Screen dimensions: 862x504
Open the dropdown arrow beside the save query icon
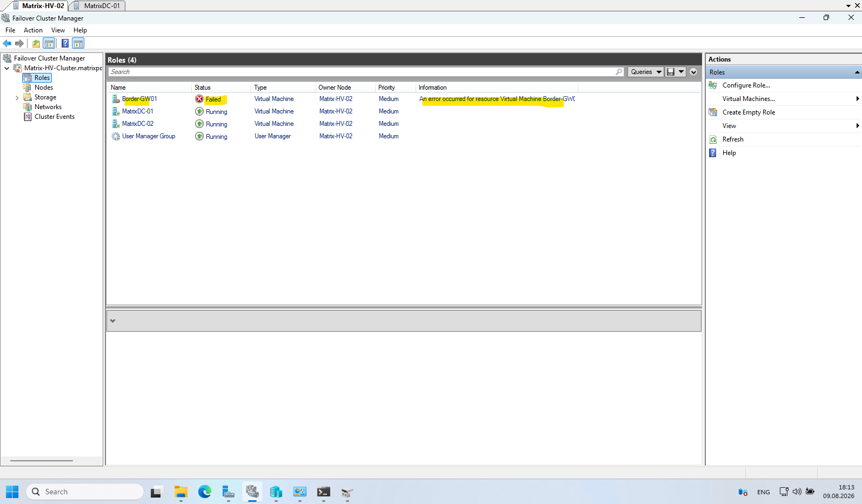click(681, 72)
